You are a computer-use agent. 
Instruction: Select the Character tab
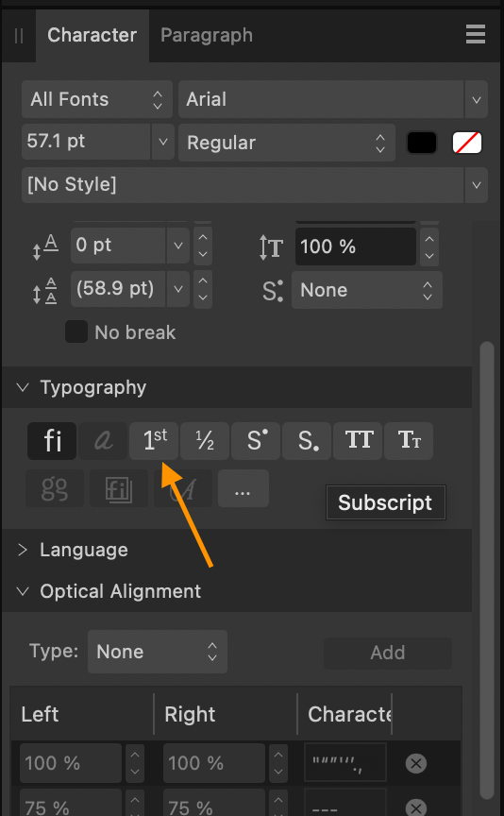coord(92,35)
